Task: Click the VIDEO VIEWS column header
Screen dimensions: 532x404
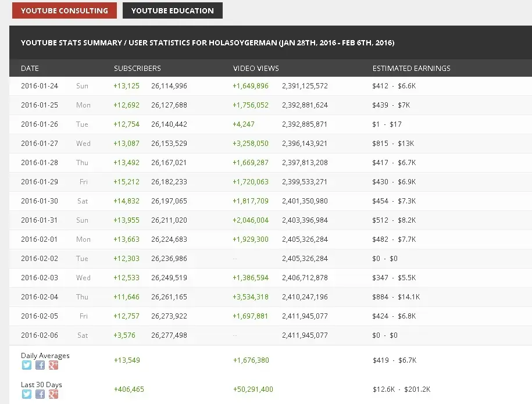Action: [x=256, y=68]
